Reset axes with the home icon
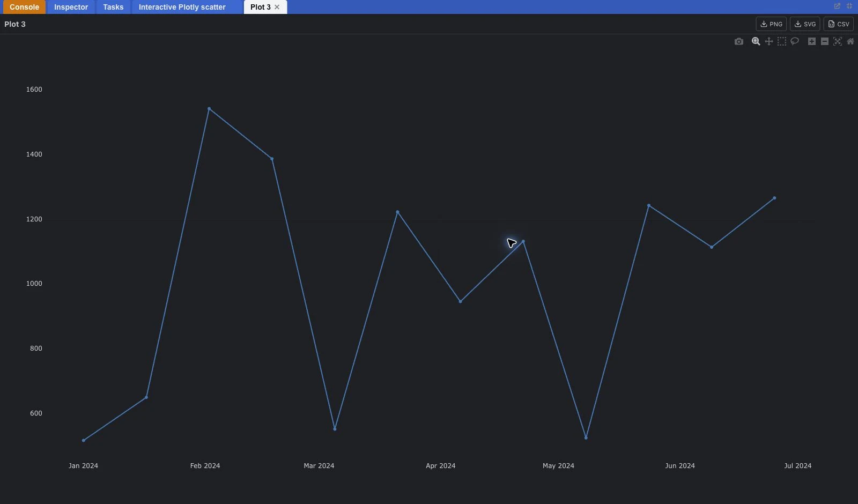858x504 pixels. pos(850,41)
